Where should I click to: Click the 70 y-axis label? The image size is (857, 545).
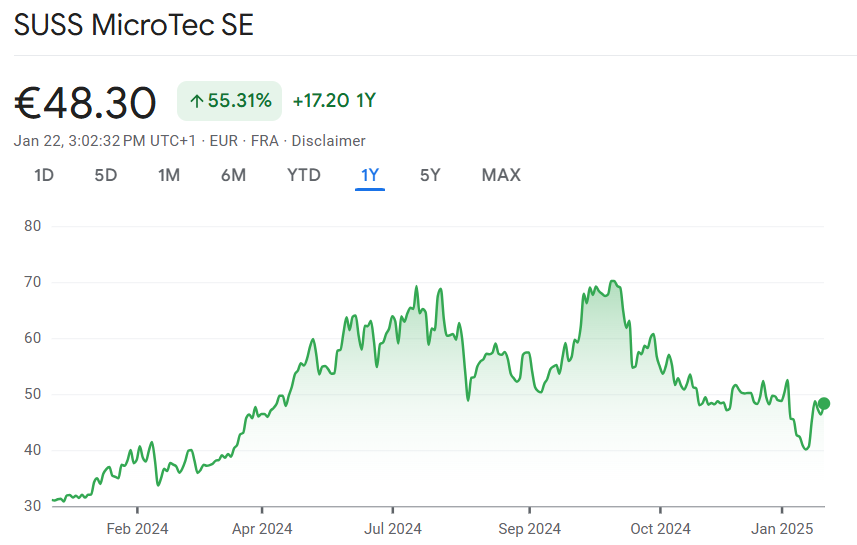[33, 282]
